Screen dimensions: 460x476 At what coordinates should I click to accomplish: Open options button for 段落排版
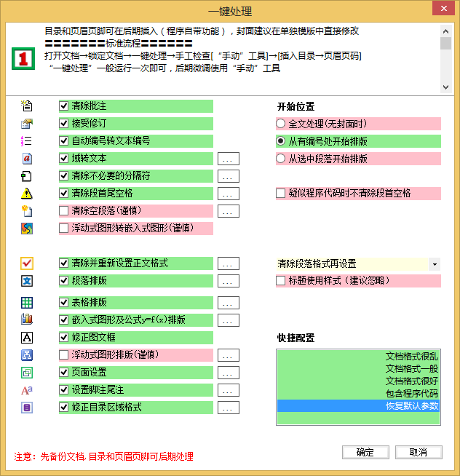(x=229, y=281)
